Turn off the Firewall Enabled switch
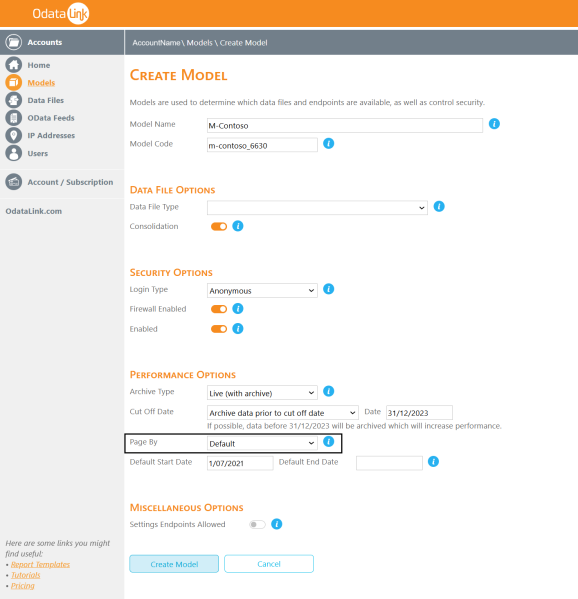The image size is (578, 599). tap(219, 309)
